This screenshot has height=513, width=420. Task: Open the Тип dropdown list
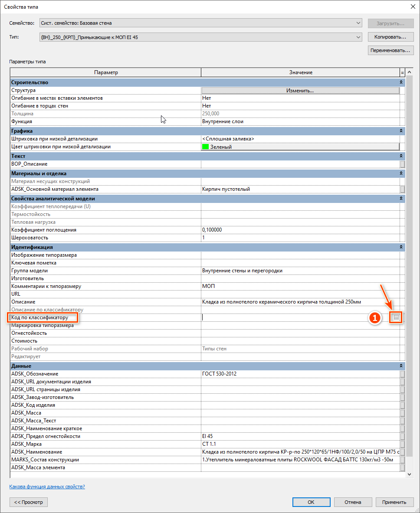(x=358, y=37)
